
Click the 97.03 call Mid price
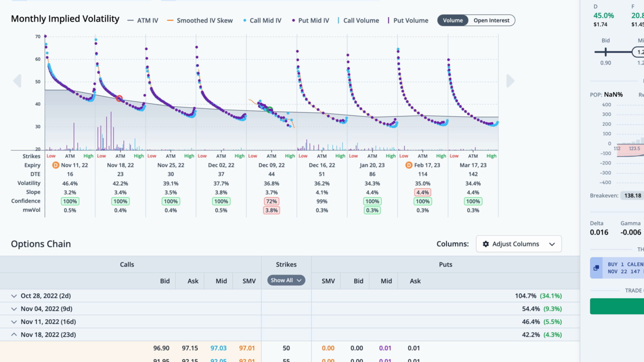tap(218, 348)
